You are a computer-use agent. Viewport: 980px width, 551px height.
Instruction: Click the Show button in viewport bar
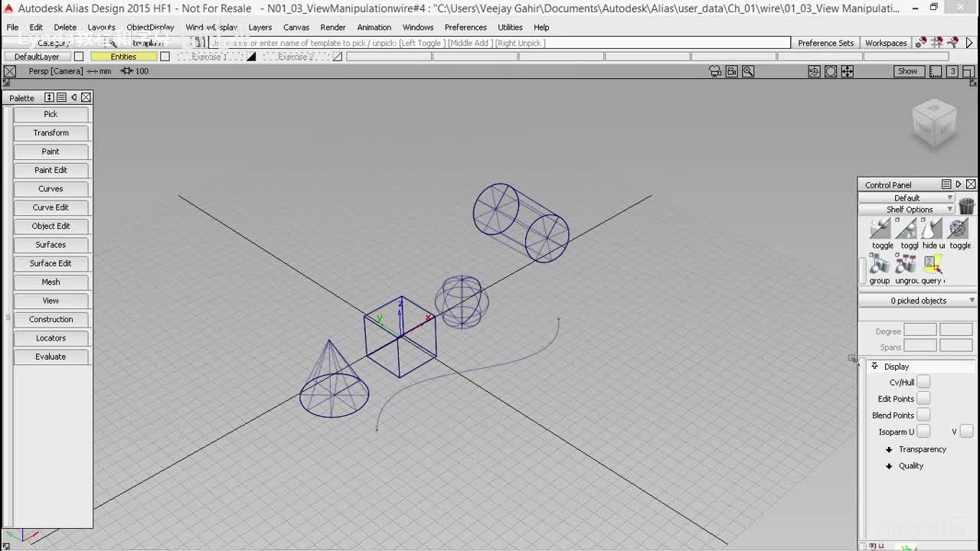click(907, 71)
